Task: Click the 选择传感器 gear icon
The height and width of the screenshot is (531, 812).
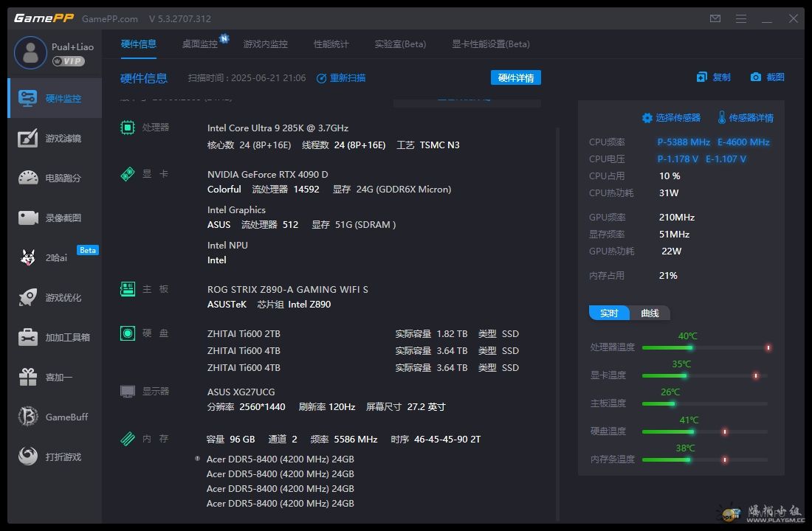Action: pos(647,118)
